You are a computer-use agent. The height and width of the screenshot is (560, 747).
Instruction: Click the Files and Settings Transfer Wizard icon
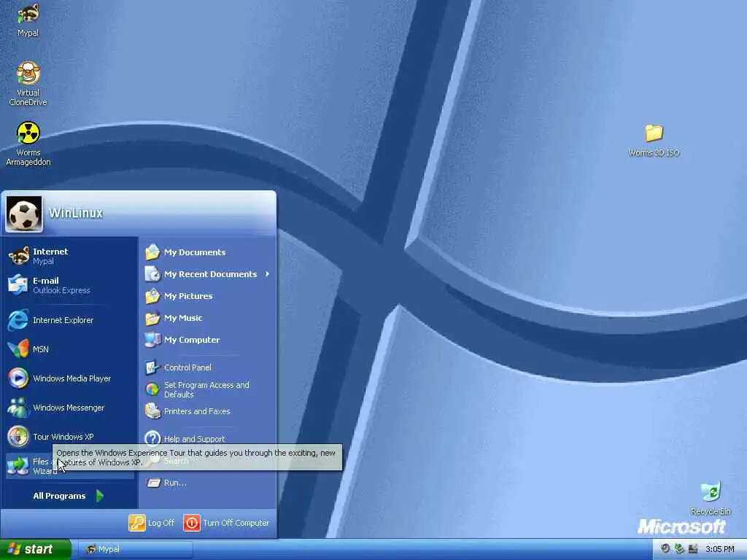pyautogui.click(x=18, y=466)
